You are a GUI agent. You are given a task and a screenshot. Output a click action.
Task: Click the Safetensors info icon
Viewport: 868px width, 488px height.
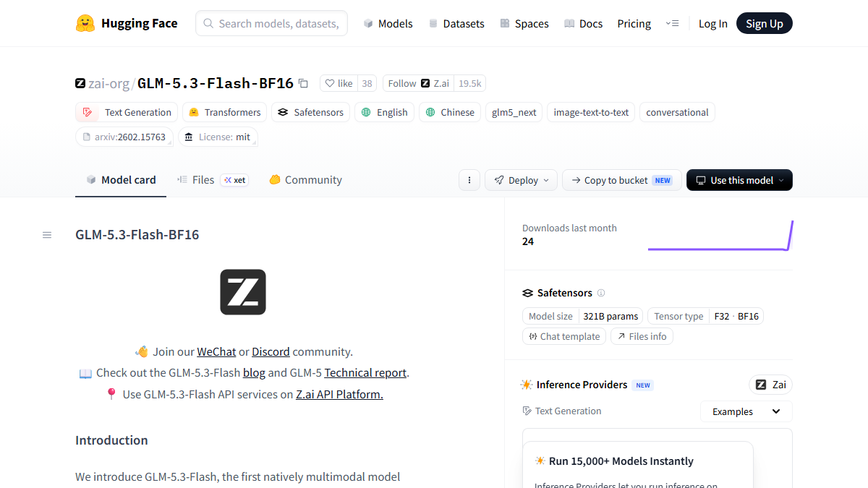[601, 293]
